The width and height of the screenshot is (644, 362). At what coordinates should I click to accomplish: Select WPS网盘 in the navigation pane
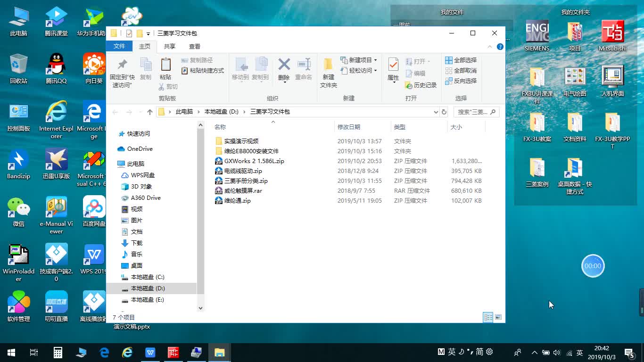click(143, 175)
